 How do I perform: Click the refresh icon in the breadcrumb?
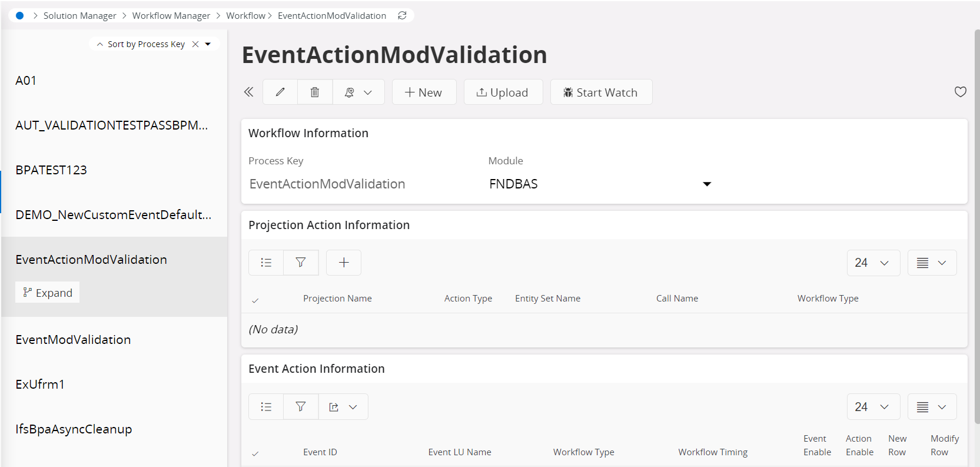click(x=402, y=15)
